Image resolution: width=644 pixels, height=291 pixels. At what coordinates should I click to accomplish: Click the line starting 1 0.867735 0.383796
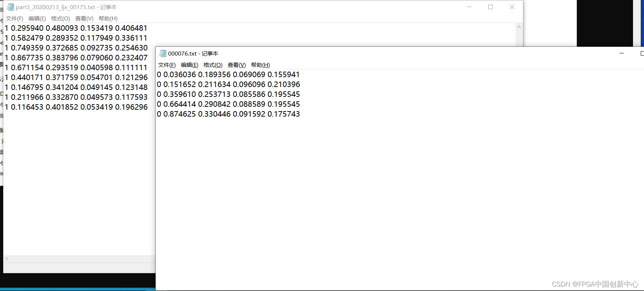(76, 58)
